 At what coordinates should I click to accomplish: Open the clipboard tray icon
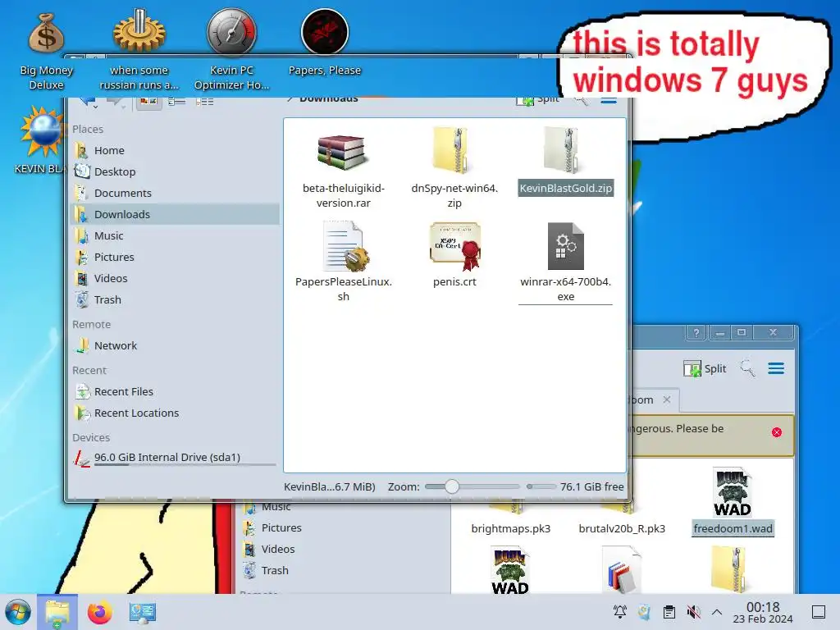669,612
